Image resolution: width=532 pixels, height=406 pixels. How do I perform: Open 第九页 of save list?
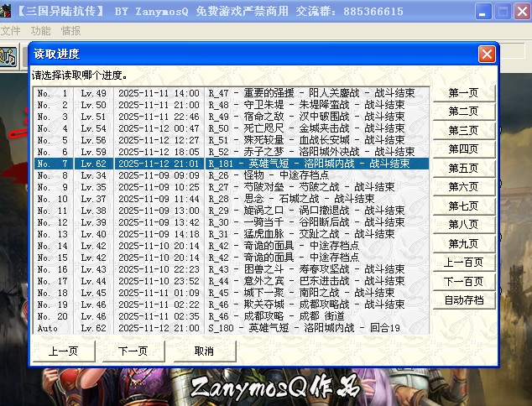[463, 243]
